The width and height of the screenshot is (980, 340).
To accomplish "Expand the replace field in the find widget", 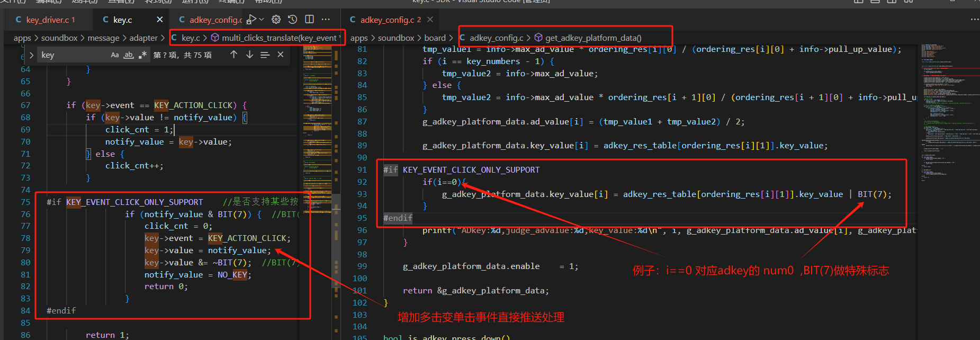I will click(32, 55).
